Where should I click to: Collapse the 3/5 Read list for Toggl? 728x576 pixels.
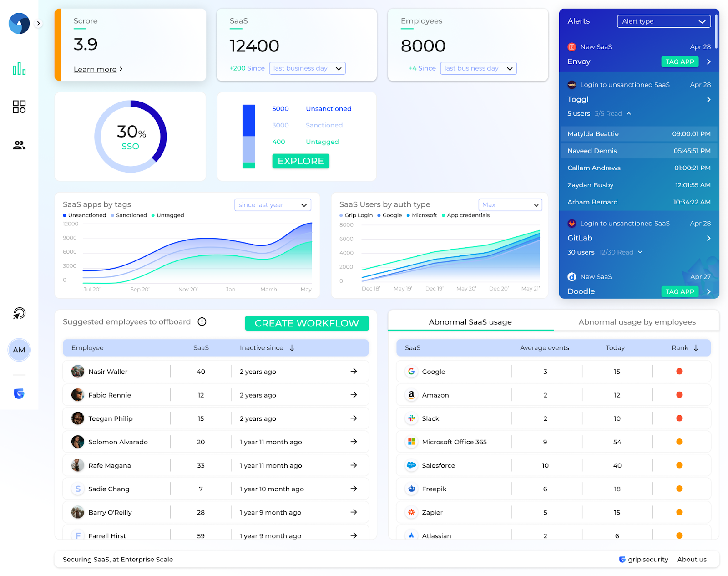click(629, 113)
